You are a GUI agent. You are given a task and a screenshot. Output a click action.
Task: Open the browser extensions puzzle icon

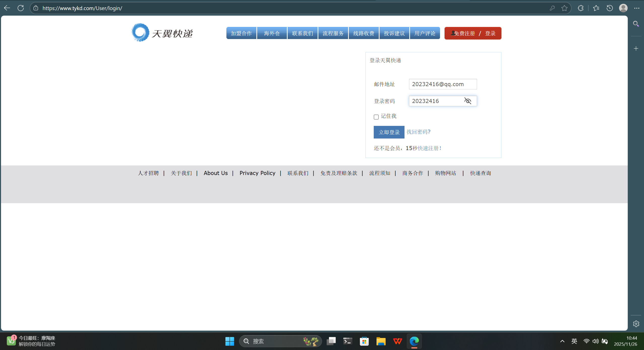coord(581,8)
